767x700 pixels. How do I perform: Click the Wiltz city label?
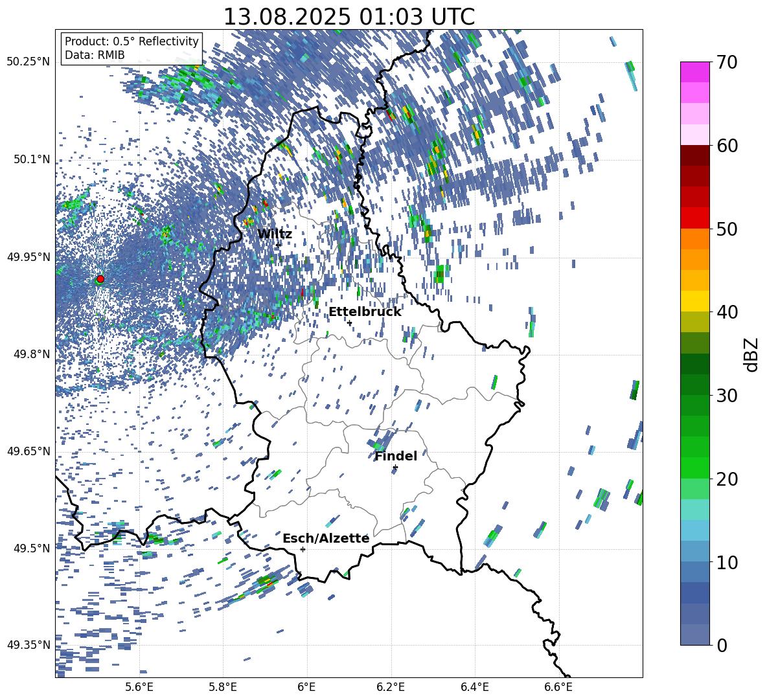275,234
